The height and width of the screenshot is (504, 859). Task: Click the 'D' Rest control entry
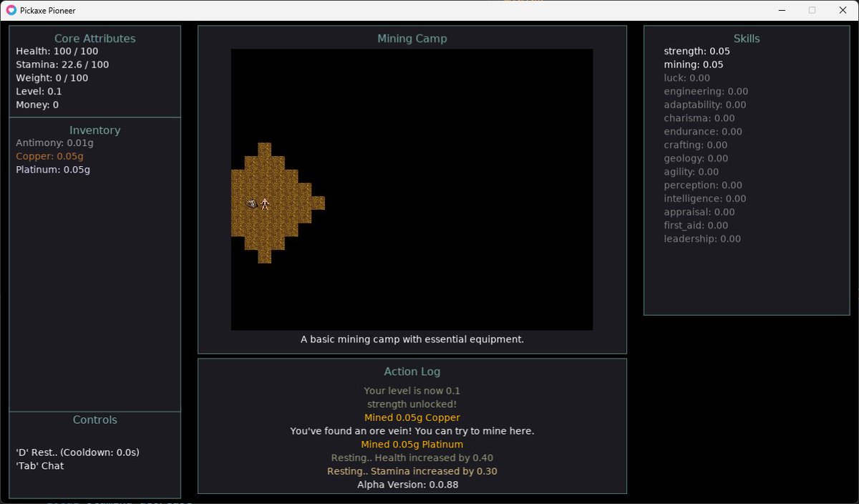77,452
